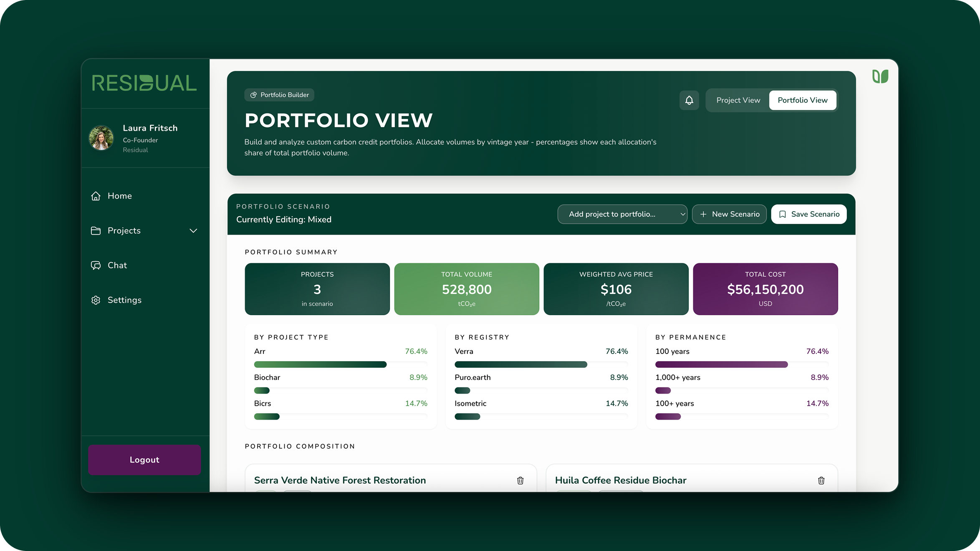The image size is (980, 551).
Task: Click the Portfolio Composition heading
Action: click(300, 447)
